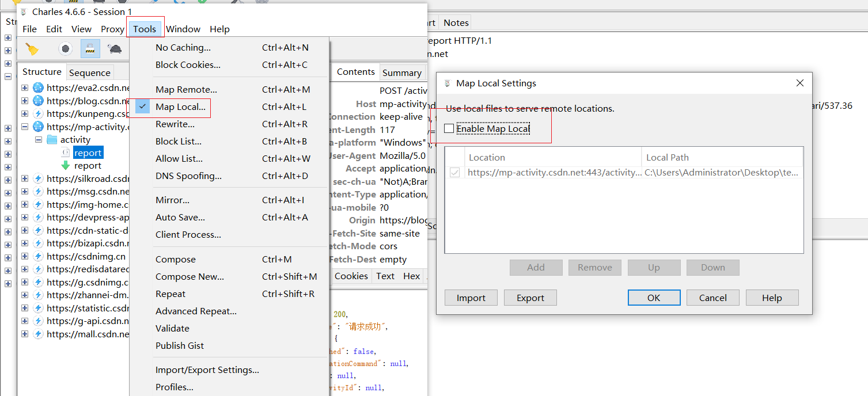This screenshot has height=396, width=868.
Task: Toggle the padlock SSL proxying toolbar icon
Action: [x=90, y=49]
